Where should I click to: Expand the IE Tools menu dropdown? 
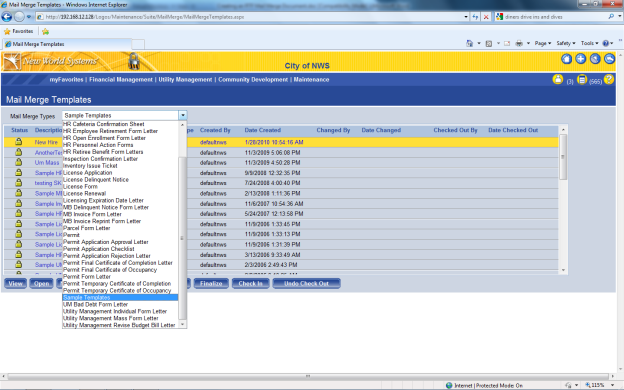click(589, 43)
